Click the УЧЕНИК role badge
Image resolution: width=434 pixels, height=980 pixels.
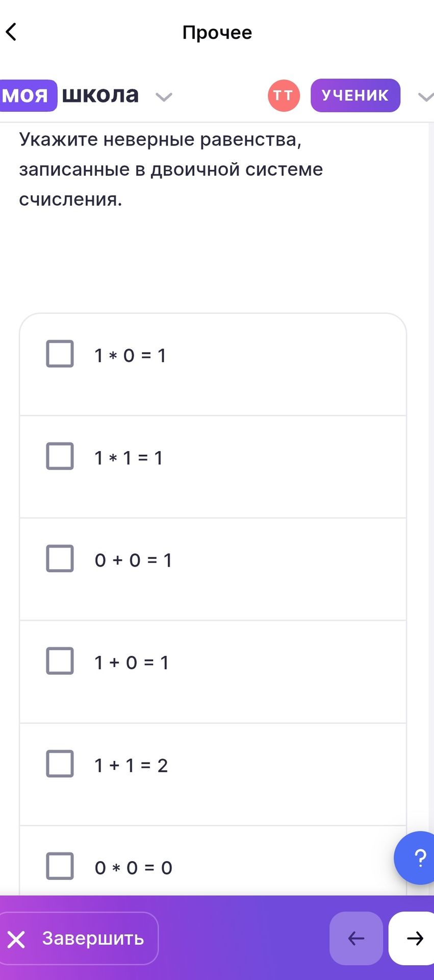355,95
